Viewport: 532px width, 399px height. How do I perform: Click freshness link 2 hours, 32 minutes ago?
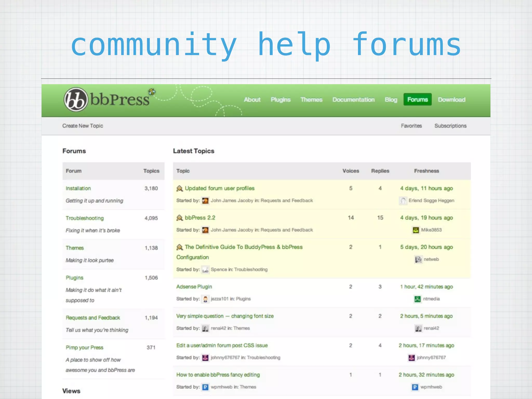[x=426, y=375]
